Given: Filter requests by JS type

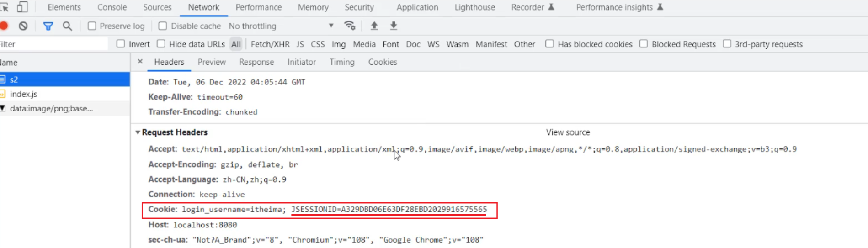Looking at the screenshot, I should pyautogui.click(x=300, y=44).
